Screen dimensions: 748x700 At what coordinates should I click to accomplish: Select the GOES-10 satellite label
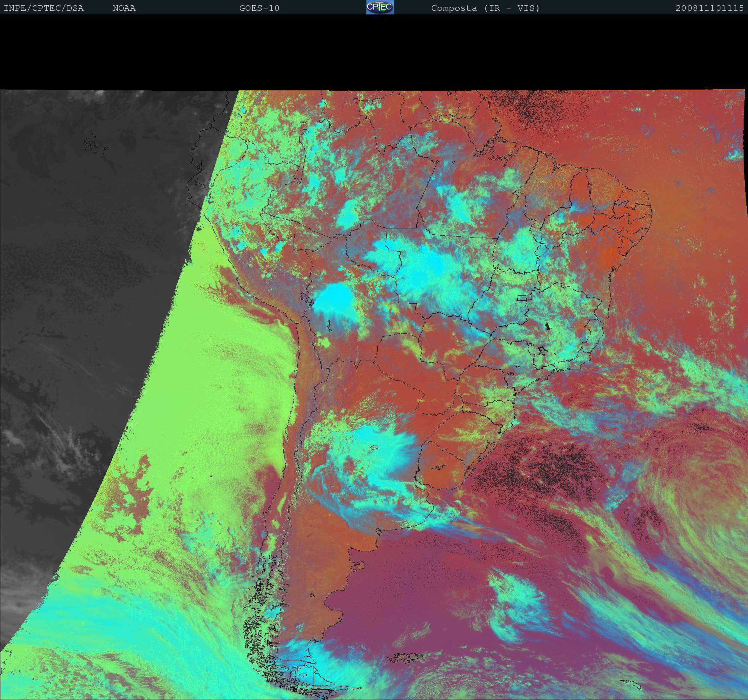(x=259, y=8)
